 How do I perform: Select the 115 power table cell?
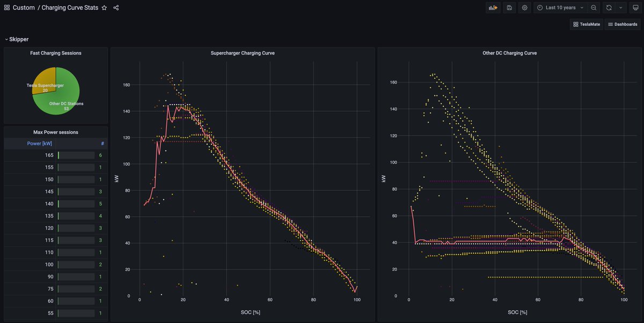(x=30, y=240)
